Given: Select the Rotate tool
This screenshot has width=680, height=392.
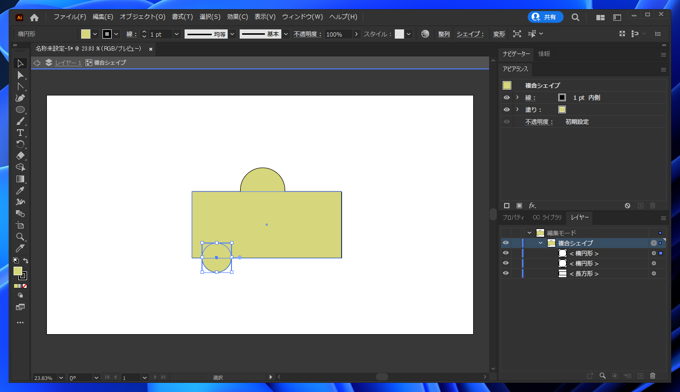Looking at the screenshot, I should pos(20,144).
